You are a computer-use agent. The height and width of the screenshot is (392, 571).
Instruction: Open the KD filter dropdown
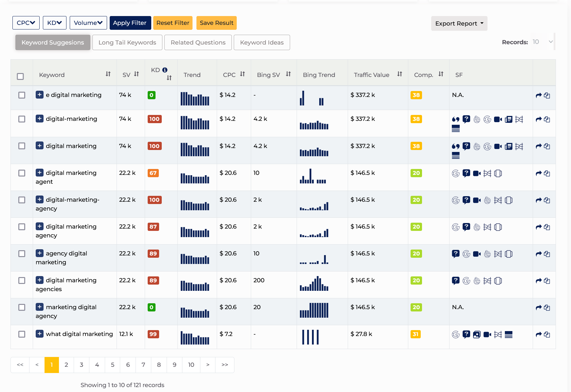pos(54,23)
